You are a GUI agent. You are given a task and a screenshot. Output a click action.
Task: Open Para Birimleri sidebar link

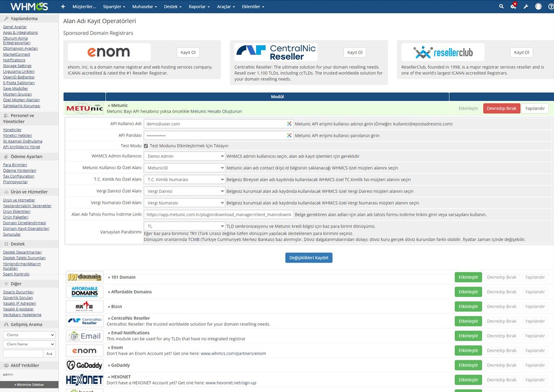click(15, 165)
